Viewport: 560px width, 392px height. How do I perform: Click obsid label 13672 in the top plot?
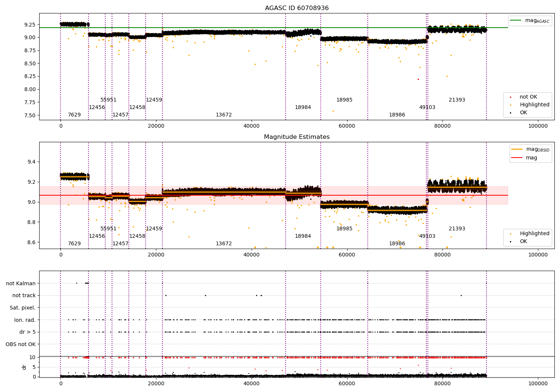224,115
